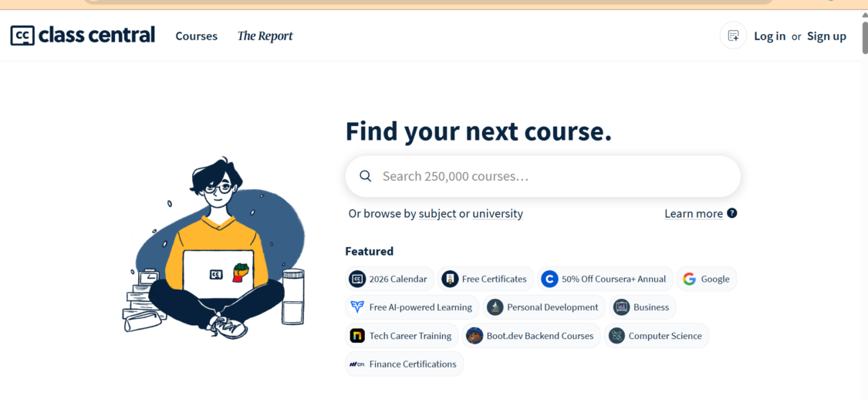Open the course list bookmark icon
Screen dimensions: 868x400
(733, 36)
